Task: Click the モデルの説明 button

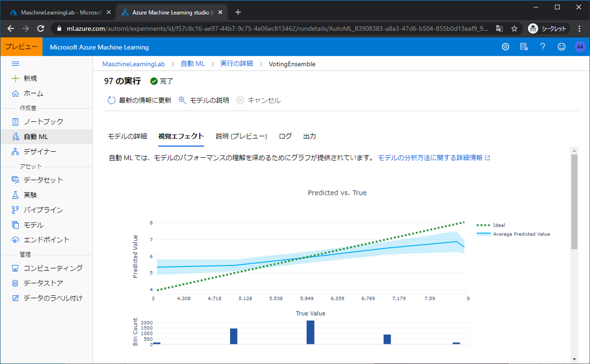Action: click(x=204, y=101)
